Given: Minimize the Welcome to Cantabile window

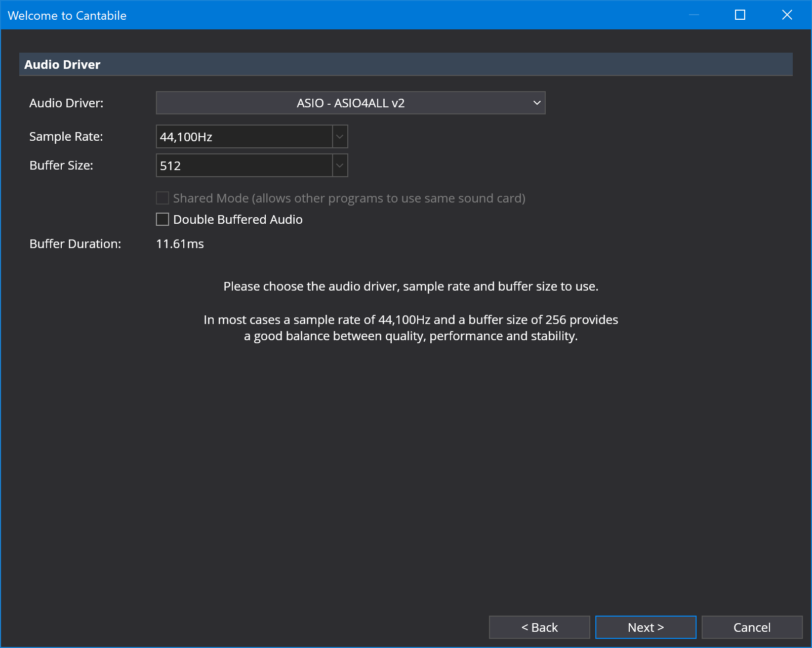Looking at the screenshot, I should [x=694, y=15].
